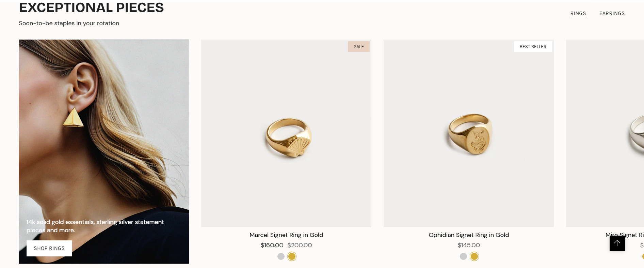Open the Marcel Signet Ring product image

tap(286, 133)
